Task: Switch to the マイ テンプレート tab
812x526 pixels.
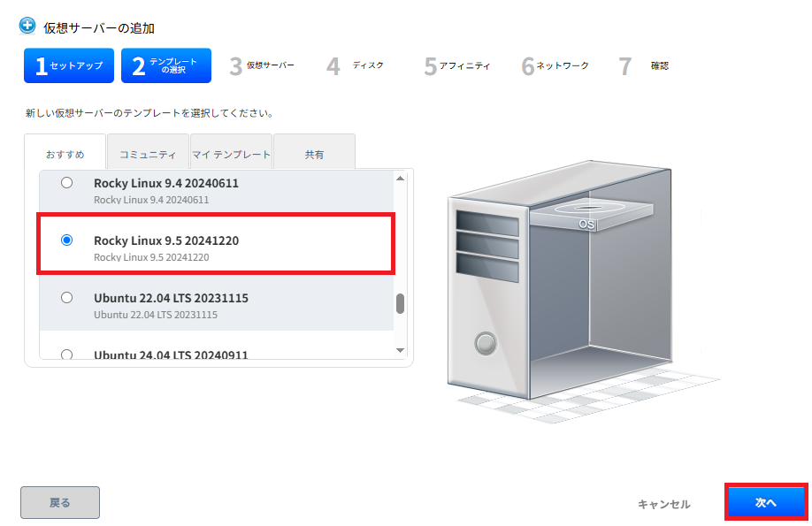Action: pyautogui.click(x=231, y=154)
